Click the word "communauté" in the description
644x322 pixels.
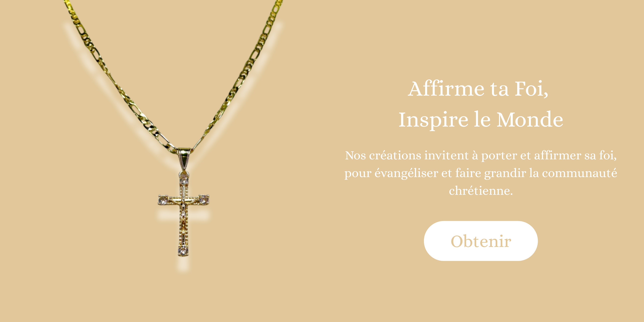tap(579, 173)
